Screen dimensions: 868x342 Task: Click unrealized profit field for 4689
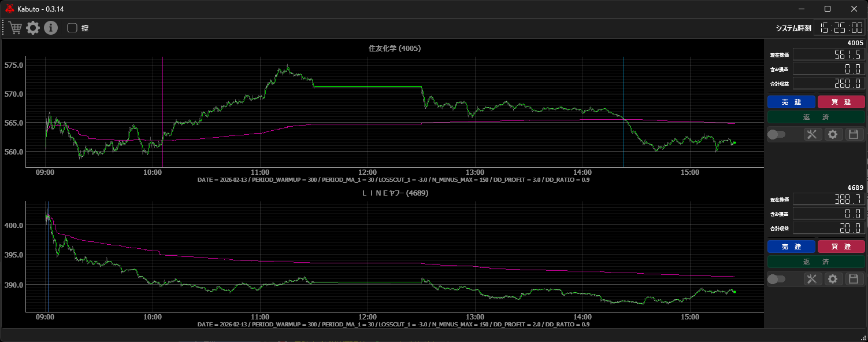coord(829,214)
